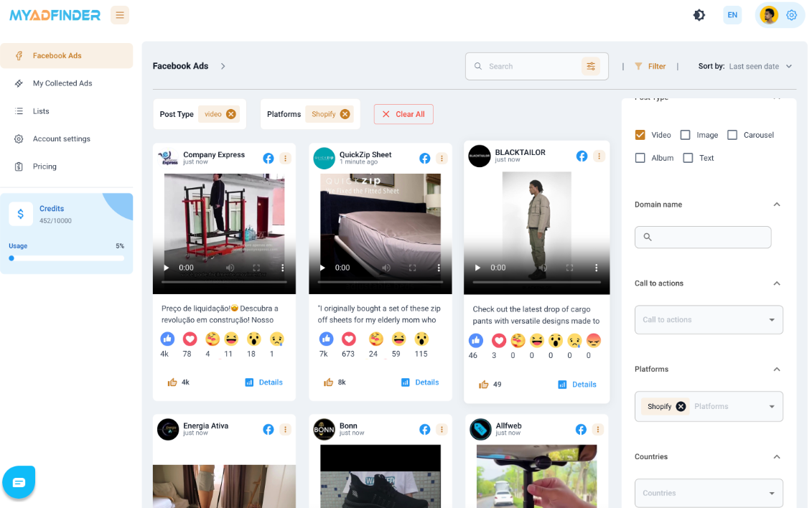Click Clear All filters button

point(403,114)
